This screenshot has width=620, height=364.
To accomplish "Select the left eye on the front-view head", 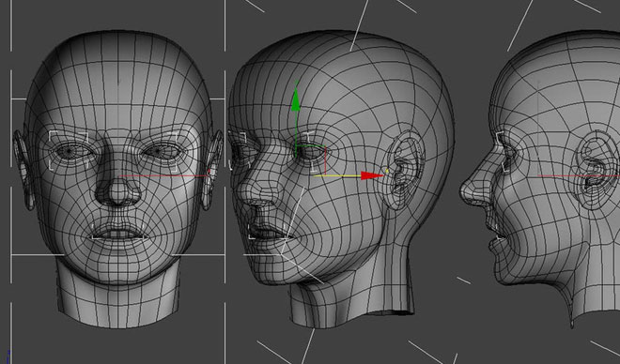I will pyautogui.click(x=70, y=151).
